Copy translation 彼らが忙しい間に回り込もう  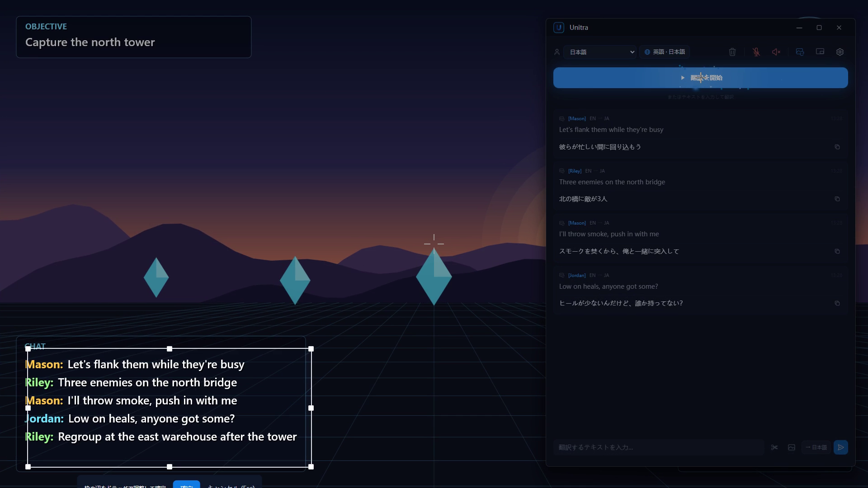pos(837,147)
